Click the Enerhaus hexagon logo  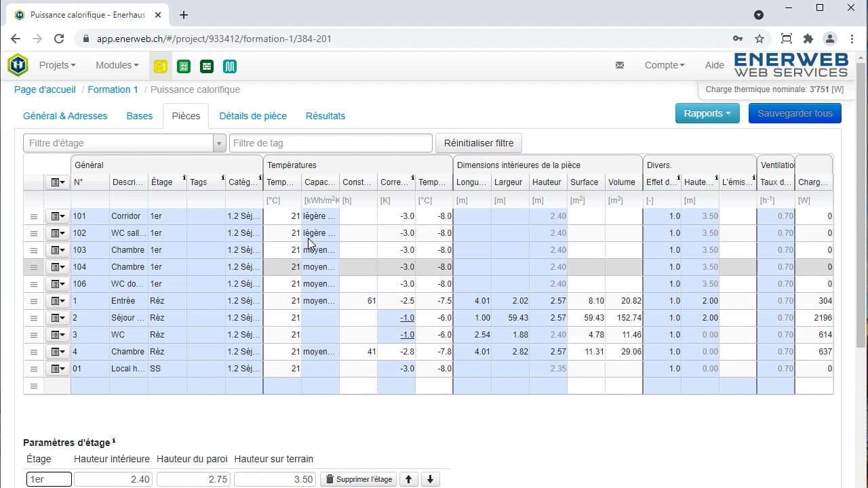pos(18,66)
